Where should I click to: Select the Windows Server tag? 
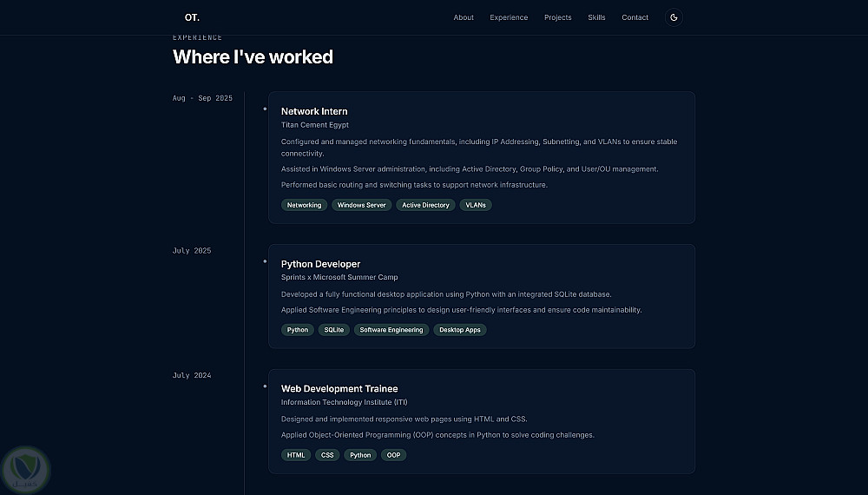point(361,205)
